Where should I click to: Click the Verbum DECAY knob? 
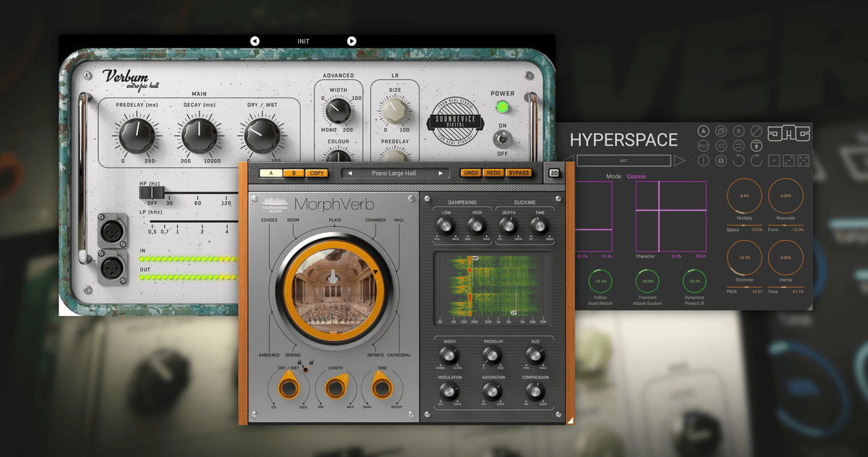click(194, 135)
